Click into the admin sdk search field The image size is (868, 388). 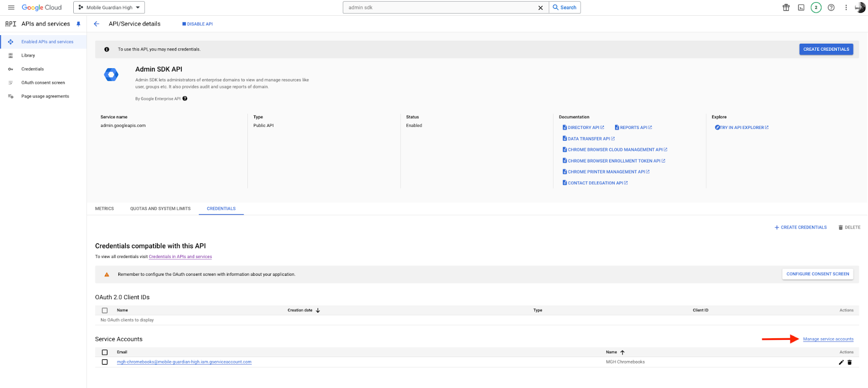[x=439, y=8]
